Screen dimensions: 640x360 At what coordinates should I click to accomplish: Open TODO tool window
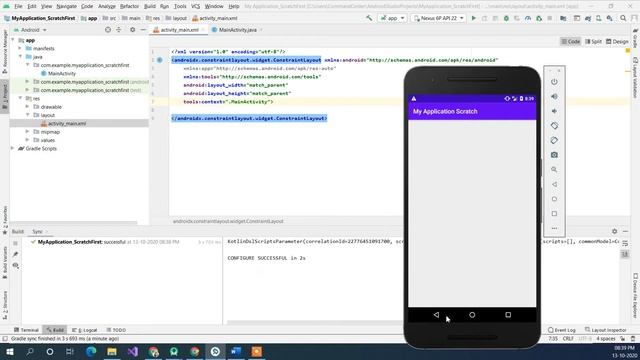click(116, 330)
